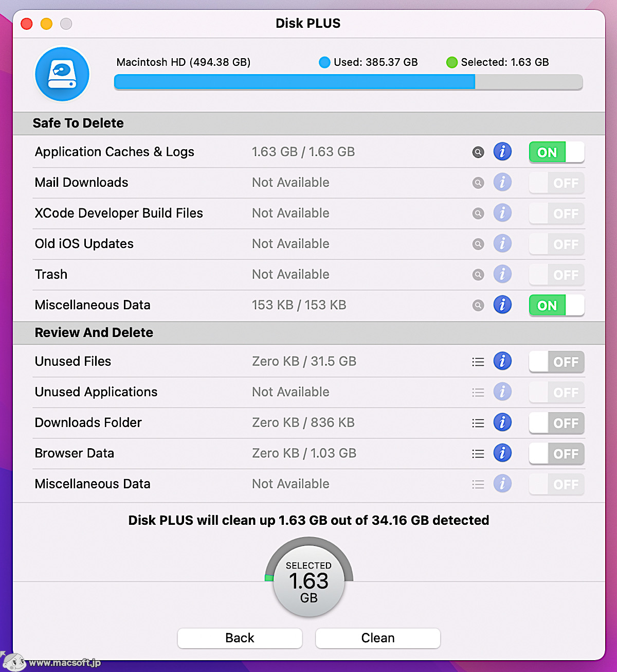Screen dimensions: 617x672
Task: Click the Macintosh HD (494.38 GB) label
Action: click(x=184, y=62)
